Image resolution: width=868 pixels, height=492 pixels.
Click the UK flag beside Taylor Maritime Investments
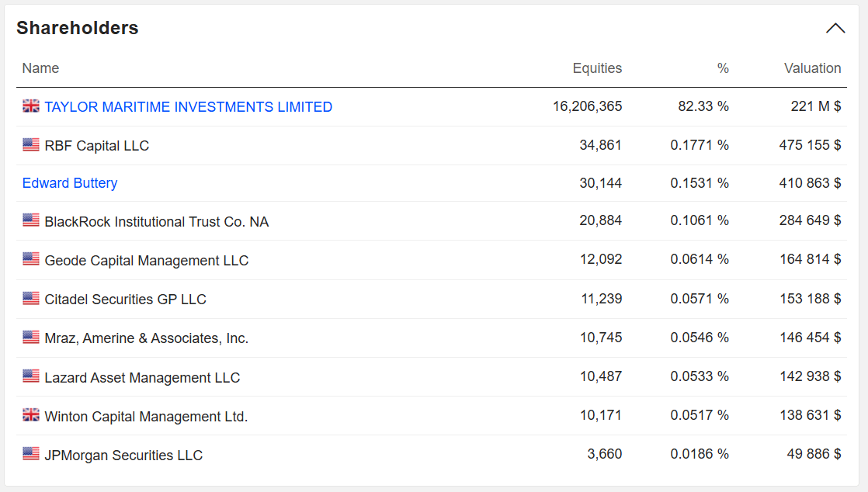coord(30,106)
